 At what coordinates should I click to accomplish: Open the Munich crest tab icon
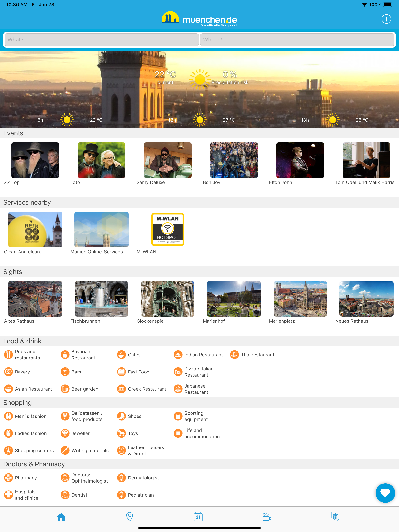point(335,516)
